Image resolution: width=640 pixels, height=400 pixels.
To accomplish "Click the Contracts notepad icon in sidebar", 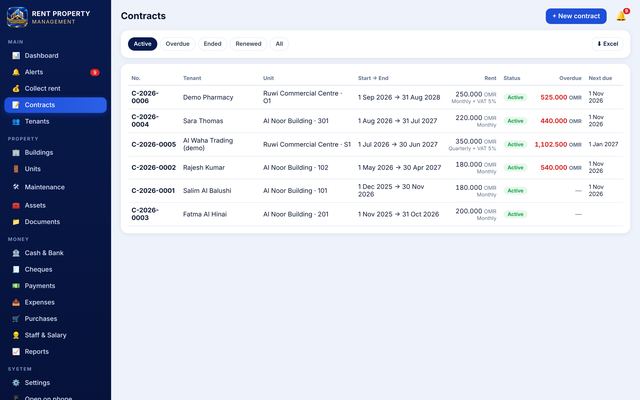I will [x=16, y=105].
